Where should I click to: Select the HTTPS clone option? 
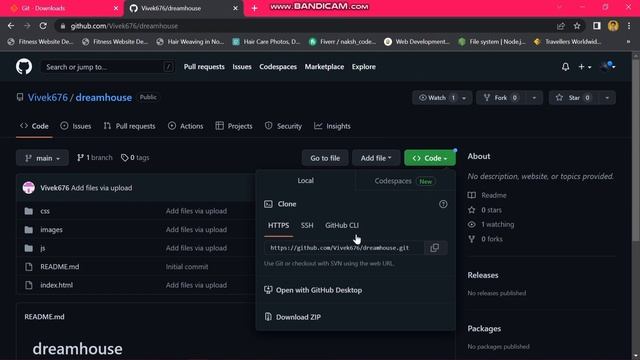point(278,225)
